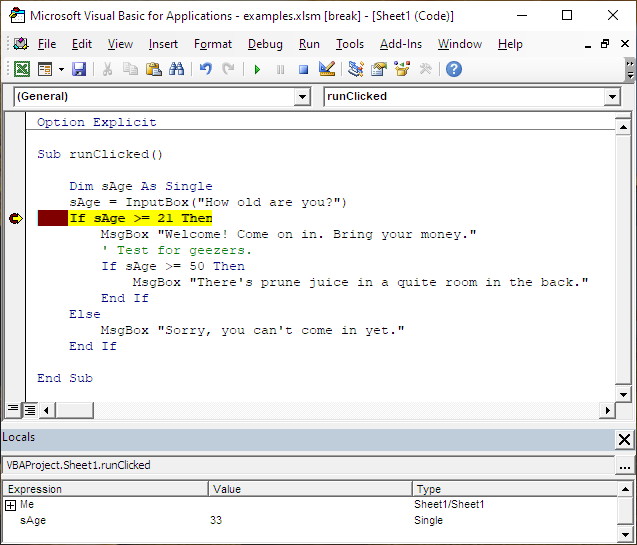Undo the last action
This screenshot has height=545, width=637.
[x=206, y=69]
